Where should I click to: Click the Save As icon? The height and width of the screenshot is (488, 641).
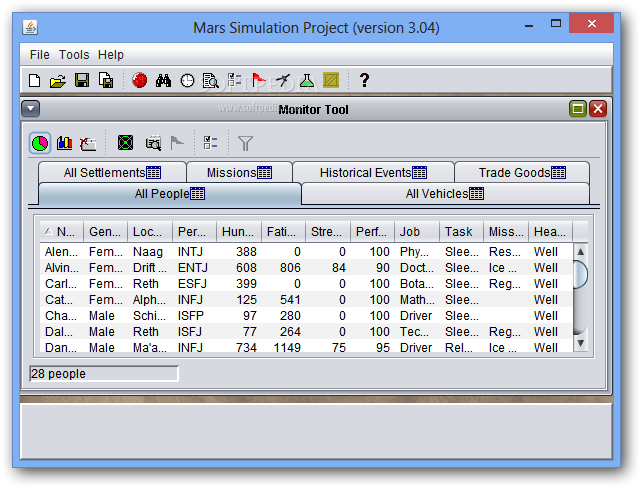pyautogui.click(x=106, y=80)
